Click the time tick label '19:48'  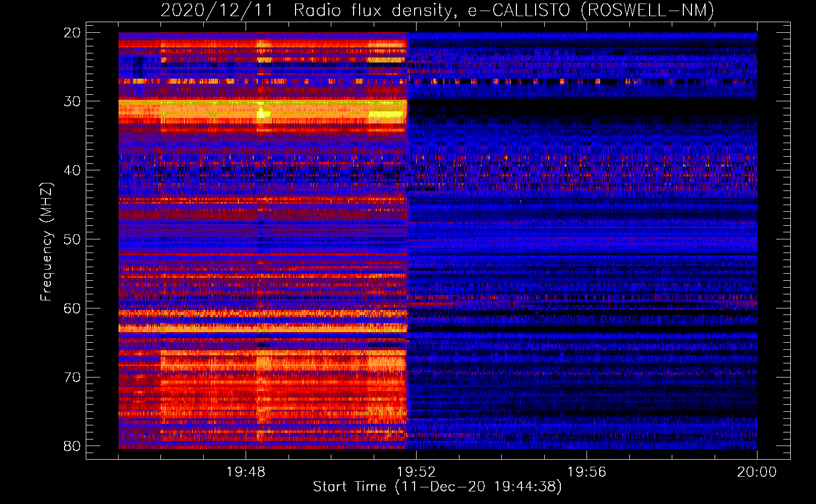(x=246, y=472)
